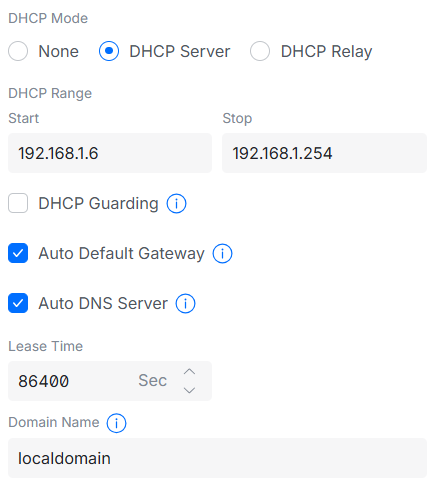Click the Auto Default Gateway label
The height and width of the screenshot is (491, 433).
click(121, 253)
